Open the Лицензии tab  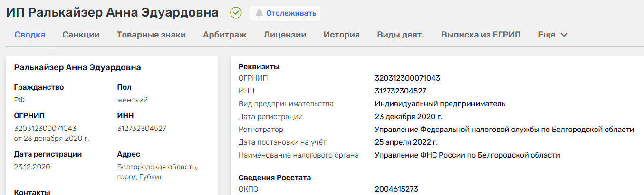pyautogui.click(x=285, y=35)
